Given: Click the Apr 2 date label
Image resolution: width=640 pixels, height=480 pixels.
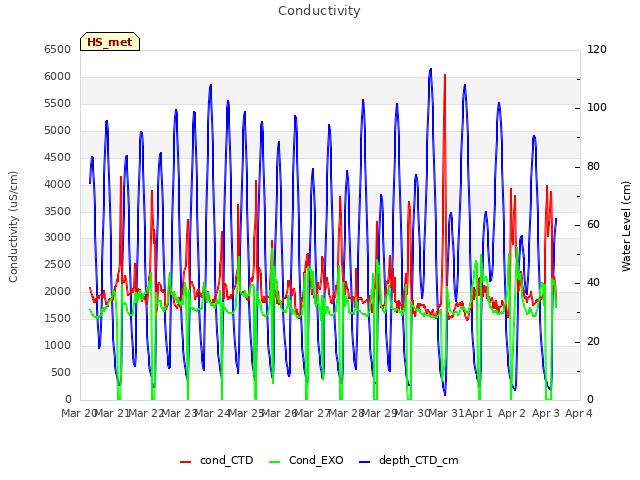Looking at the screenshot, I should click(x=512, y=413).
